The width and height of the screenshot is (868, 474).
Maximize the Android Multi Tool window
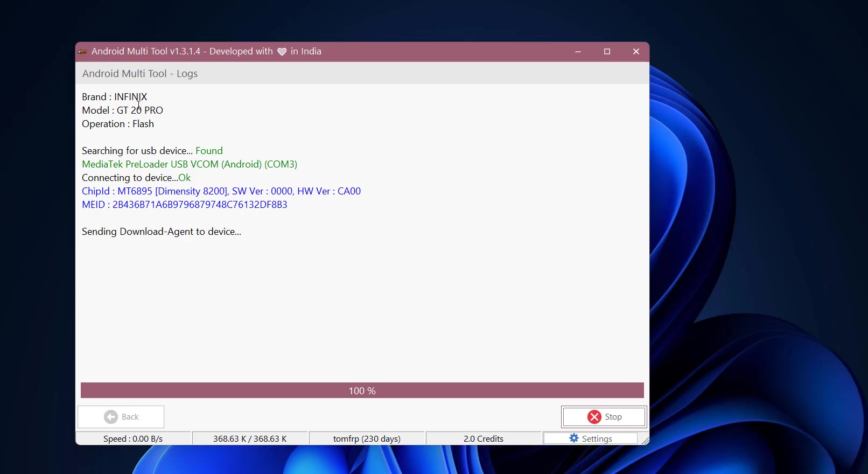(x=607, y=52)
